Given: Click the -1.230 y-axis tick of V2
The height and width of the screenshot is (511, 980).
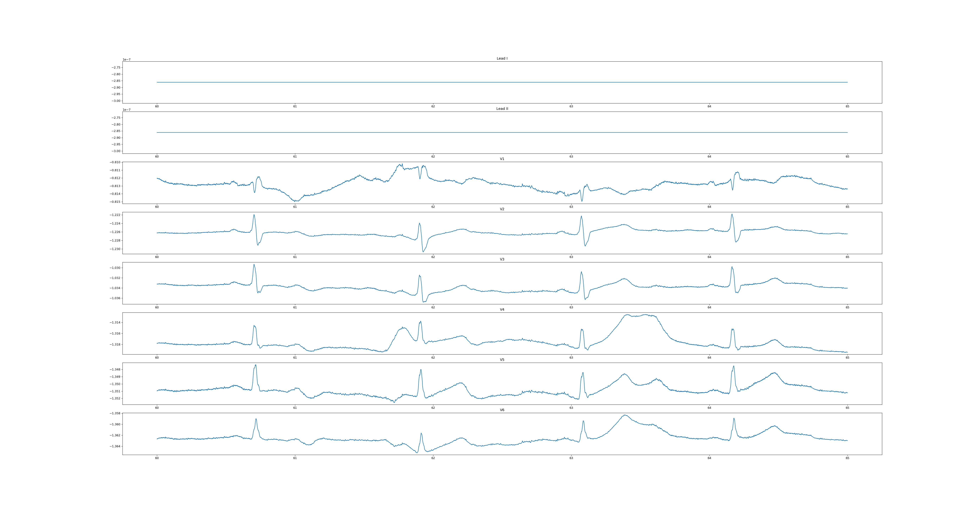Looking at the screenshot, I should pyautogui.click(x=115, y=249).
